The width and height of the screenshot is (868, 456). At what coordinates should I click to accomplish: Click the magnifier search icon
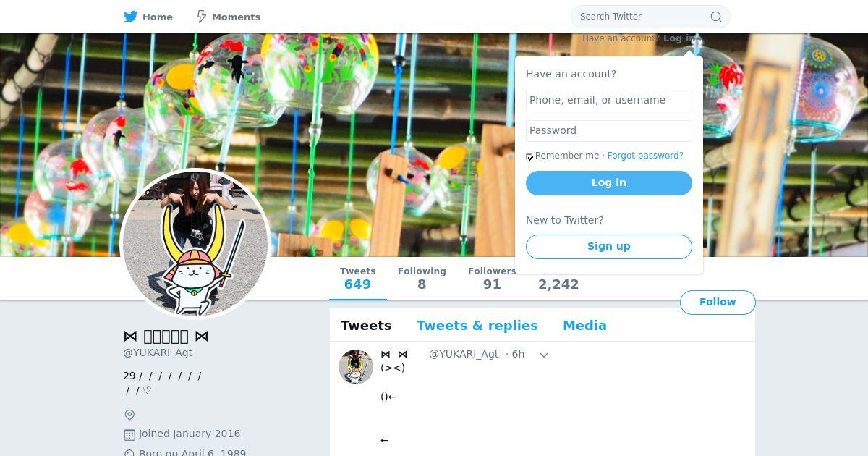point(716,17)
